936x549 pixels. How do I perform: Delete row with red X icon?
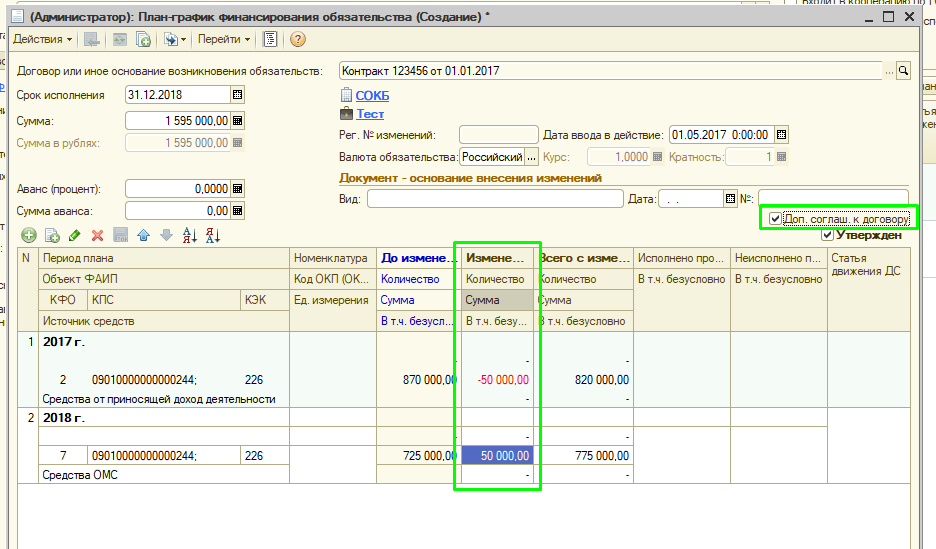tap(98, 235)
